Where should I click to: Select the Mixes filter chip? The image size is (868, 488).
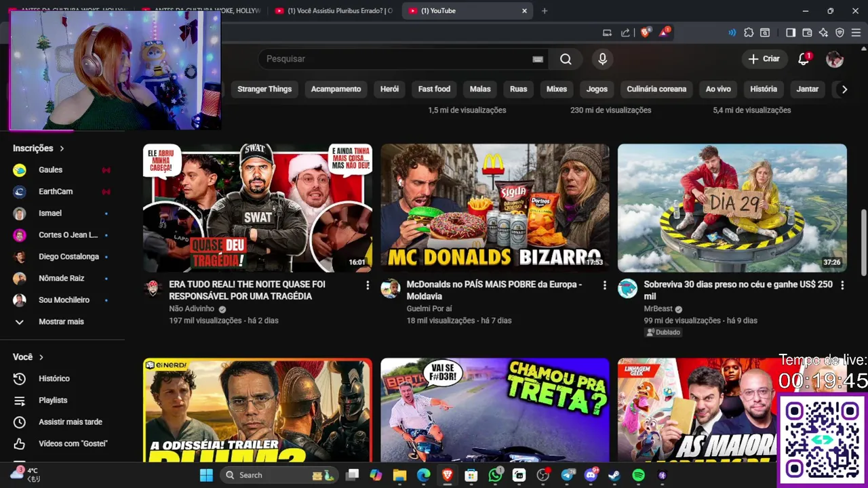[x=557, y=89]
